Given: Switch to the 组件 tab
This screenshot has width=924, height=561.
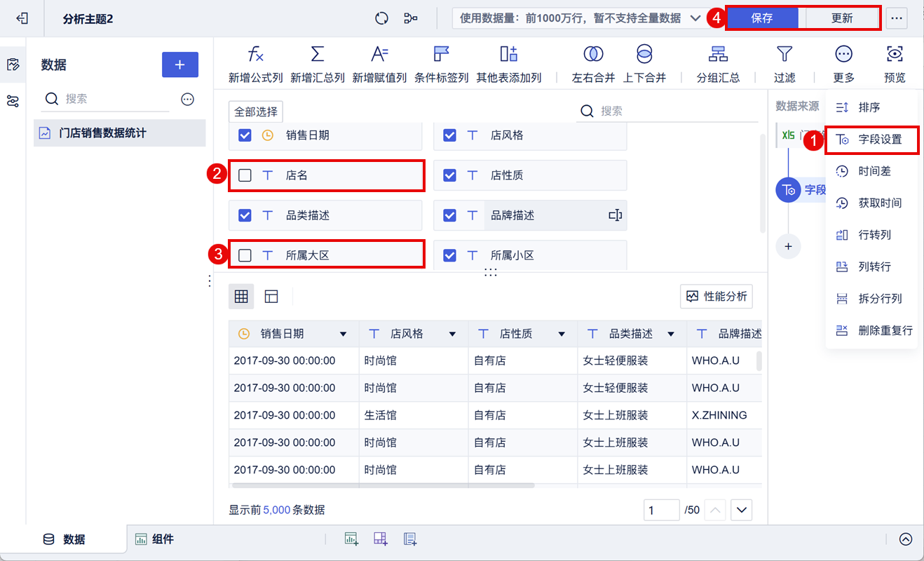Looking at the screenshot, I should click(155, 539).
